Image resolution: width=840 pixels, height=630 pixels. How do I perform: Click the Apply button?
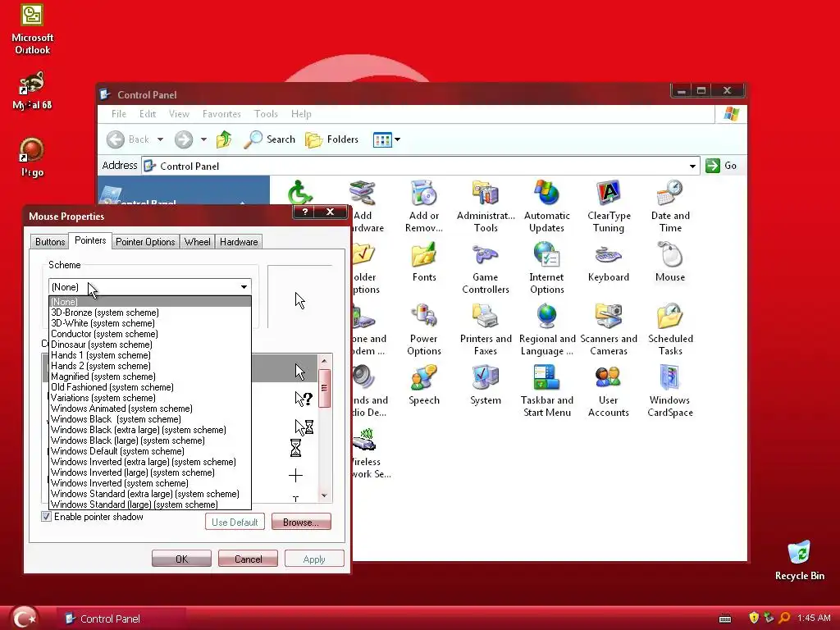tap(314, 559)
